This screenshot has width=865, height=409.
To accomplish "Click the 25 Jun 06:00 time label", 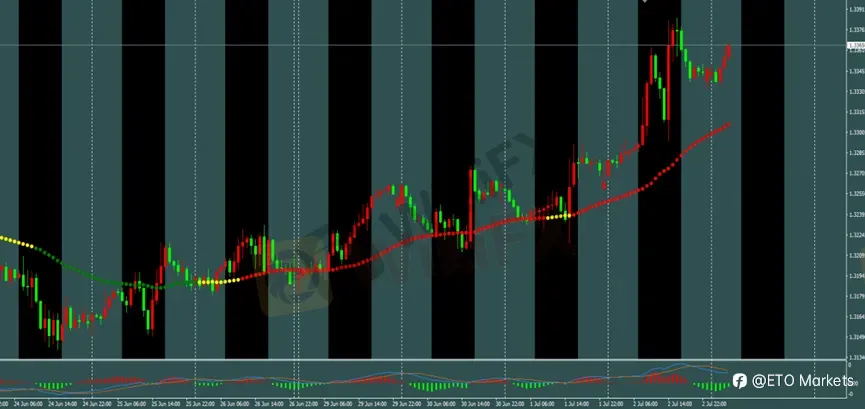I will tap(131, 404).
